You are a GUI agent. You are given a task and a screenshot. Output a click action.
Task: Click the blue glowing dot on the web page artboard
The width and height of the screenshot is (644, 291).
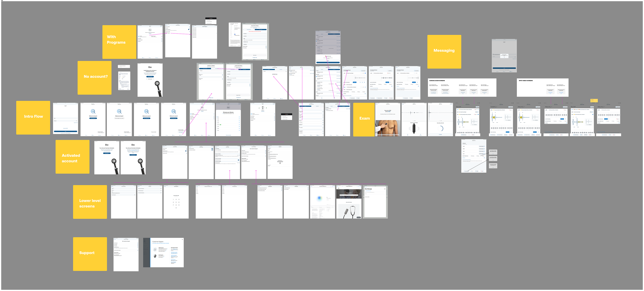click(x=319, y=198)
